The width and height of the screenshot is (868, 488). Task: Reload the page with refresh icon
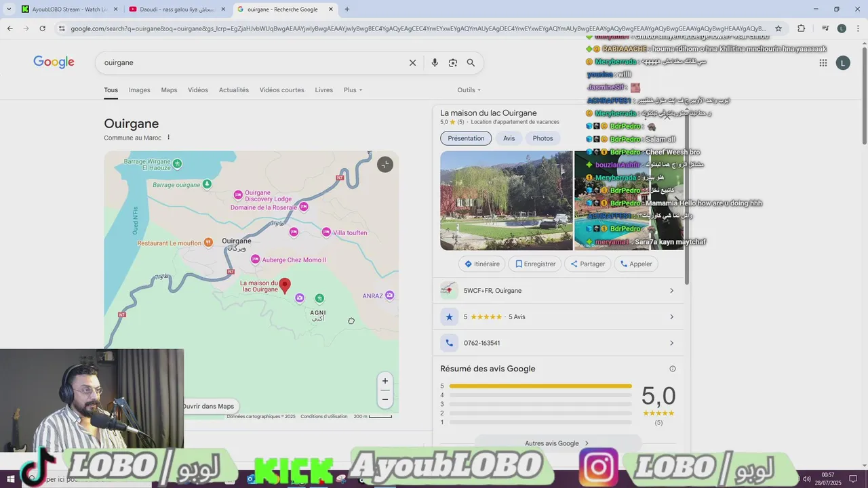[42, 28]
